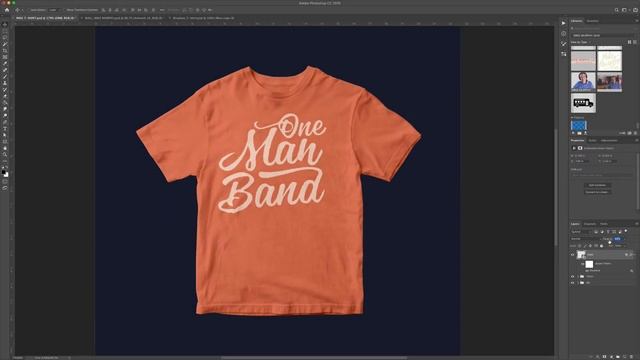Switch to the Properties panel tab

click(578, 140)
